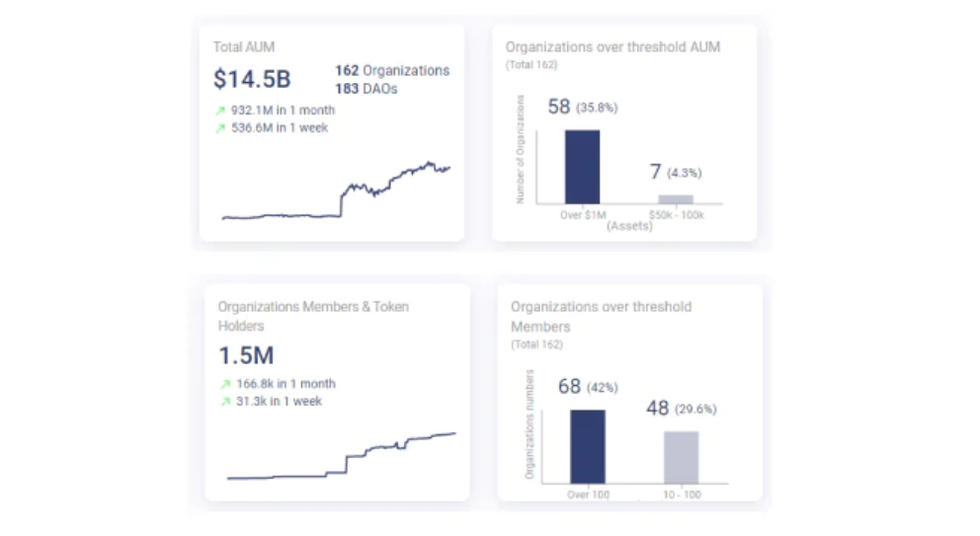Click the green arrow beside 536.6M in 1 week
The image size is (980, 536).
pyautogui.click(x=220, y=128)
